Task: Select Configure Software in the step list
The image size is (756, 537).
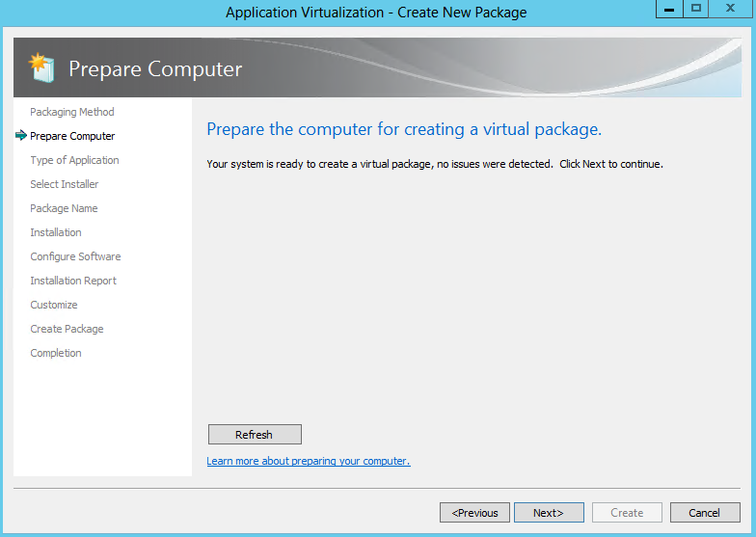Action: [75, 256]
